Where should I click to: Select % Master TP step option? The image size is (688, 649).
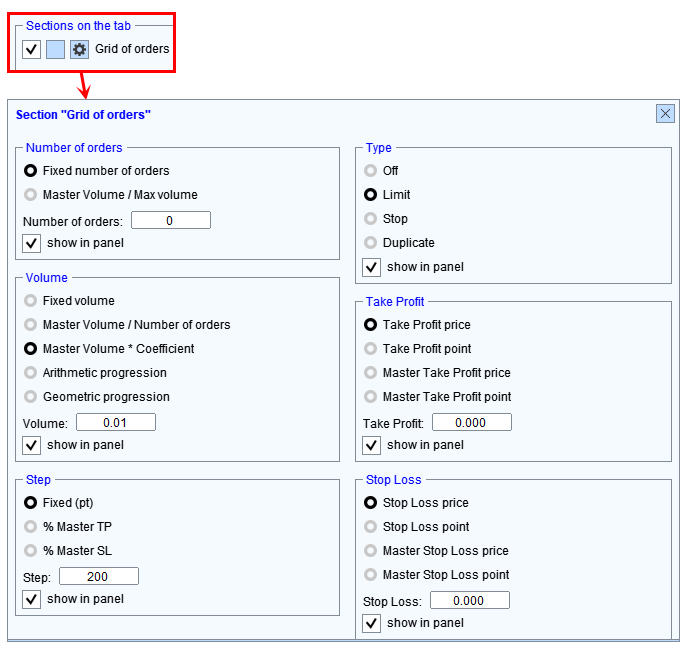(x=32, y=527)
